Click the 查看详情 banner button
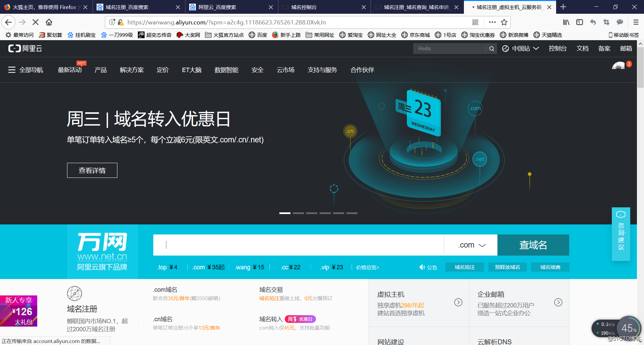 coord(92,170)
